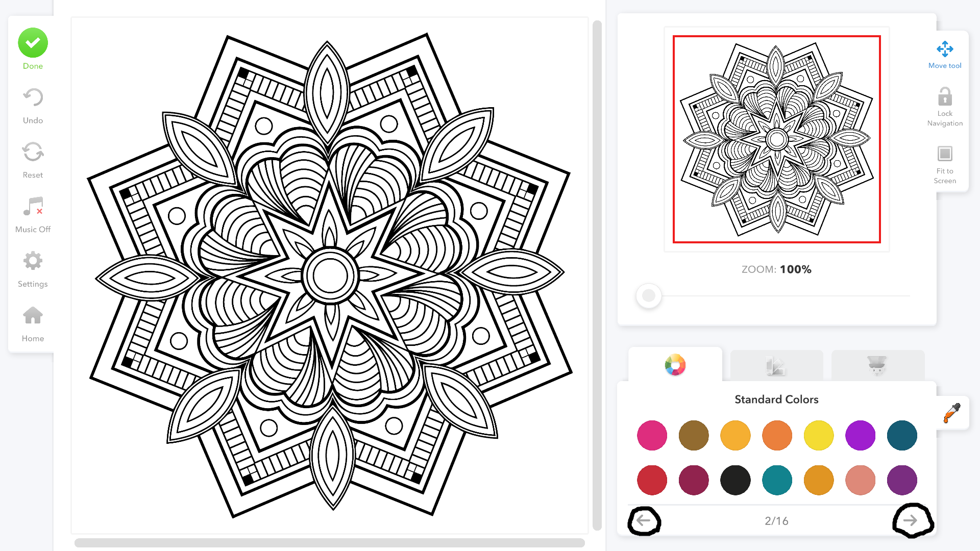Pick the eyedropper color picker tool
980x551 pixels.
click(952, 413)
